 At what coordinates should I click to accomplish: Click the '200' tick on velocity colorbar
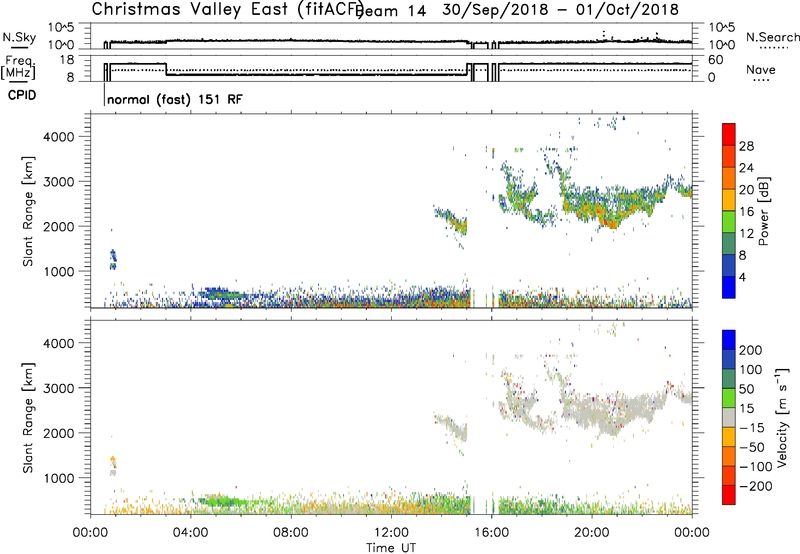click(751, 350)
